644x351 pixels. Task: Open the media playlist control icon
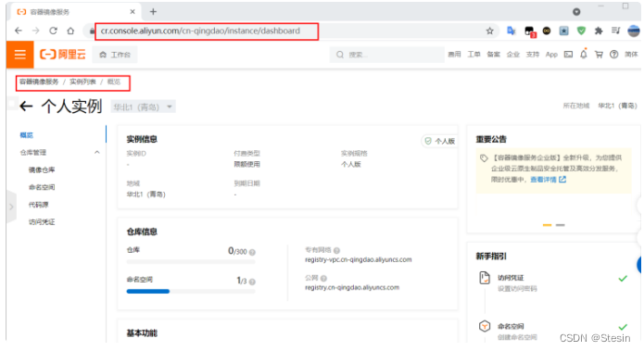coord(615,31)
